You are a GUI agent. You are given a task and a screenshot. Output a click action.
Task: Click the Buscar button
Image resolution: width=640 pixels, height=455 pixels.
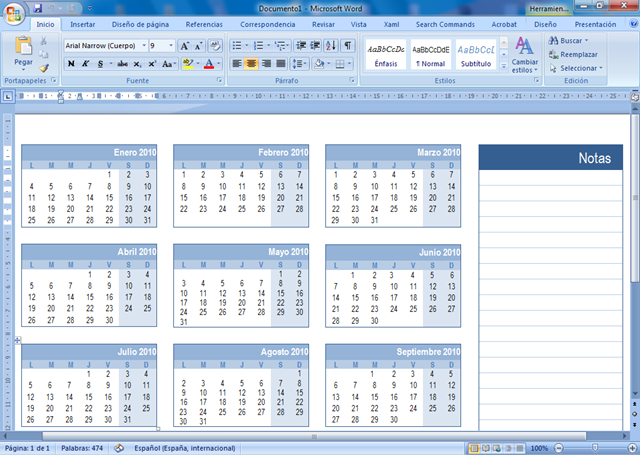(x=569, y=41)
